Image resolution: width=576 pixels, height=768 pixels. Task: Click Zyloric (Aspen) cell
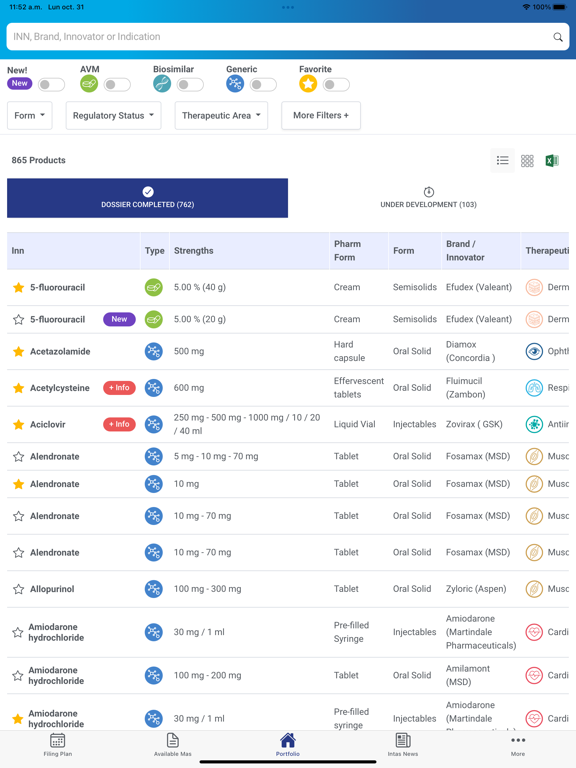pyautogui.click(x=476, y=589)
